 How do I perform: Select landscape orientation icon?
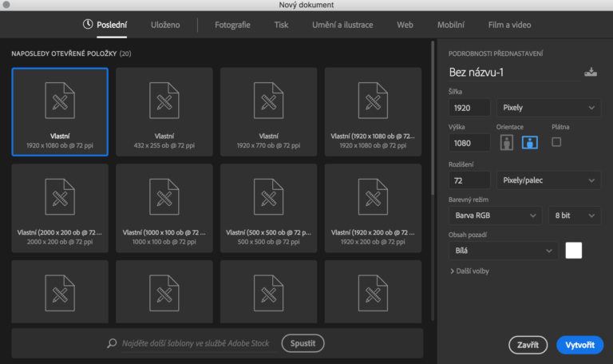tap(528, 143)
